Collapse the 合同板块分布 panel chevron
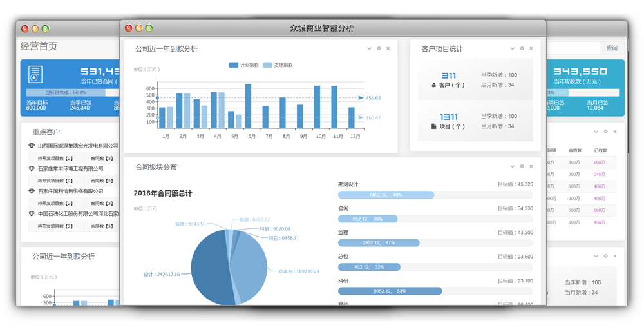The height and width of the screenshot is (334, 644). pos(512,166)
